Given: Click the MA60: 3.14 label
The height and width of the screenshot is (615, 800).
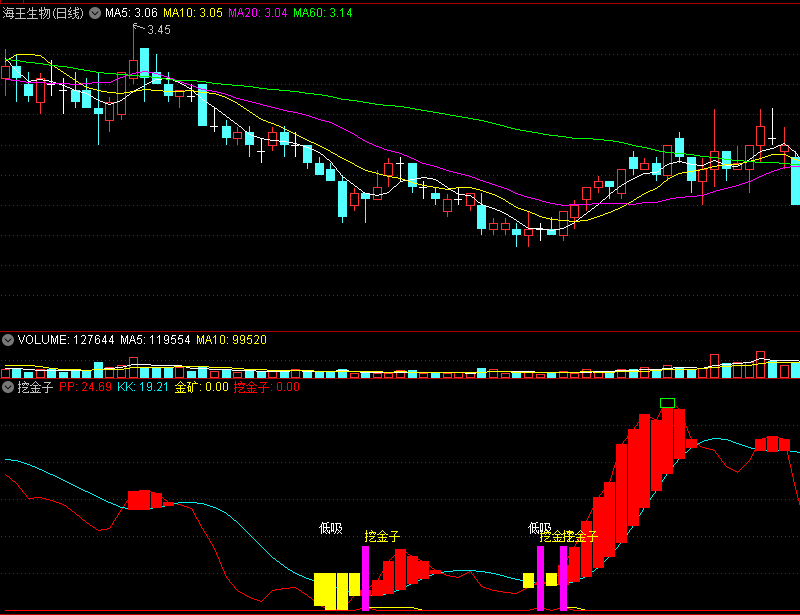Looking at the screenshot, I should (322, 13).
